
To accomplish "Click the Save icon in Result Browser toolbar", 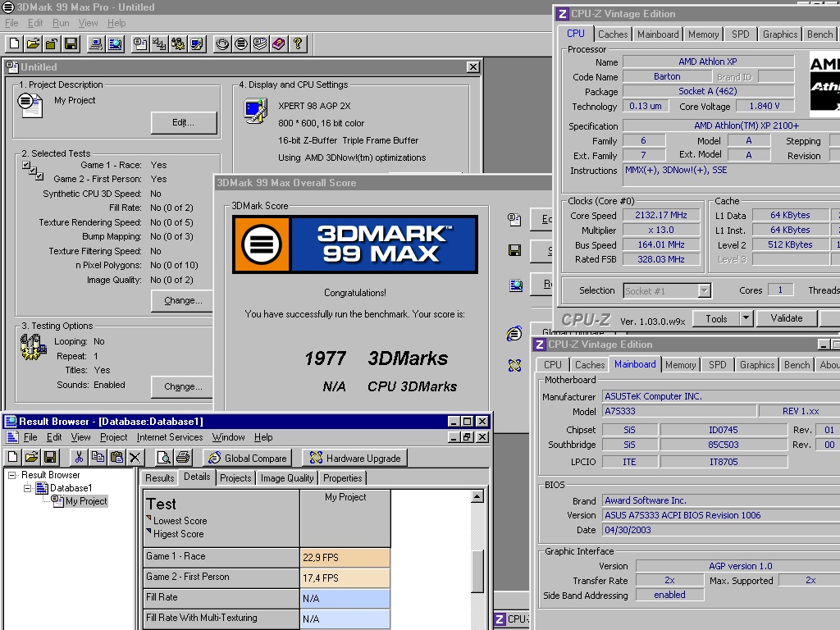I will click(50, 458).
